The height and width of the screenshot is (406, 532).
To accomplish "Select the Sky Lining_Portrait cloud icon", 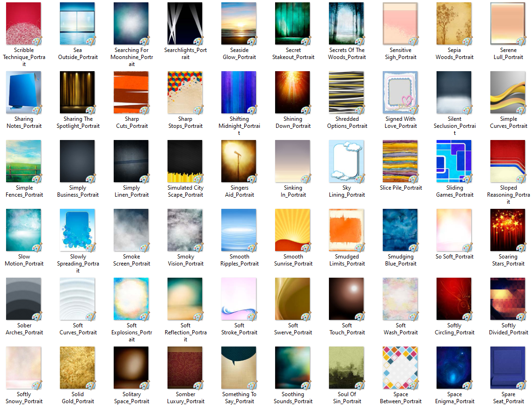I will tap(347, 161).
